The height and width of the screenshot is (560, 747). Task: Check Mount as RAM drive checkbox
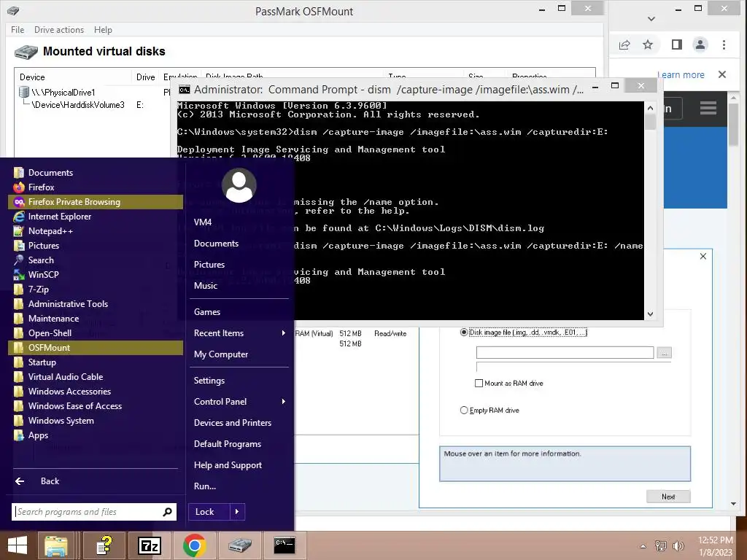479,383
